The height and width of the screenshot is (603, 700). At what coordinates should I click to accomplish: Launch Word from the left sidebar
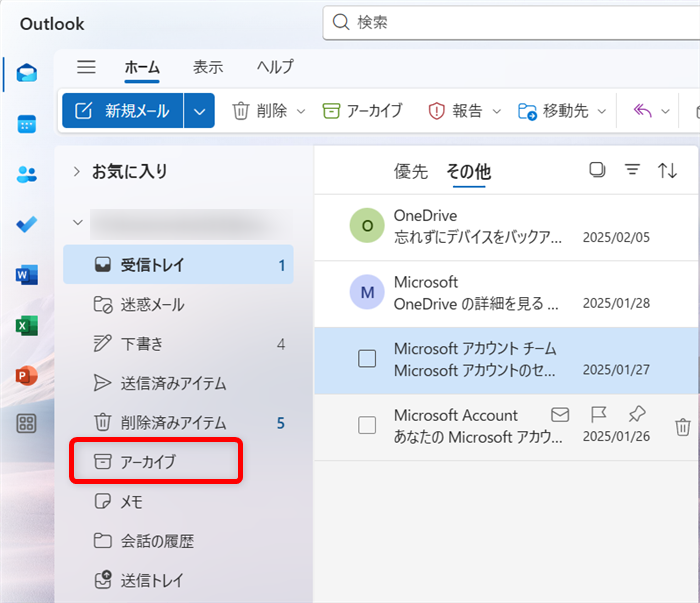tap(27, 275)
